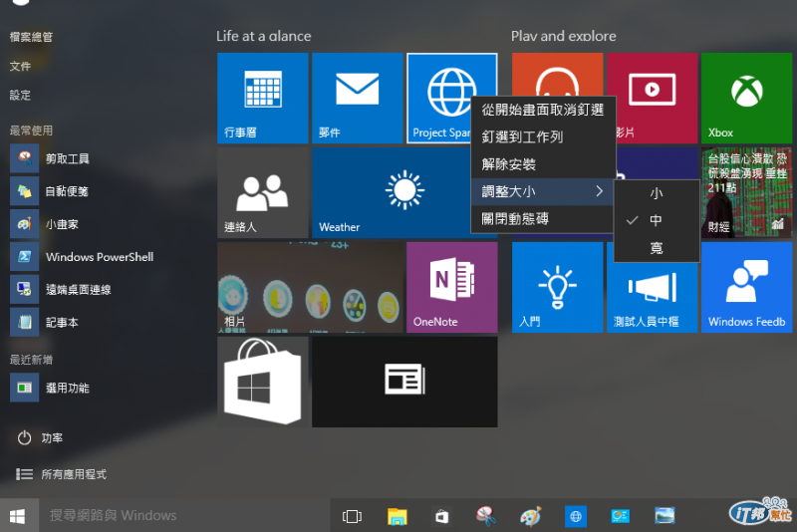This screenshot has height=532, width=797.
Task: Choose 關閉動態磚 turn off live tile
Action: [542, 219]
